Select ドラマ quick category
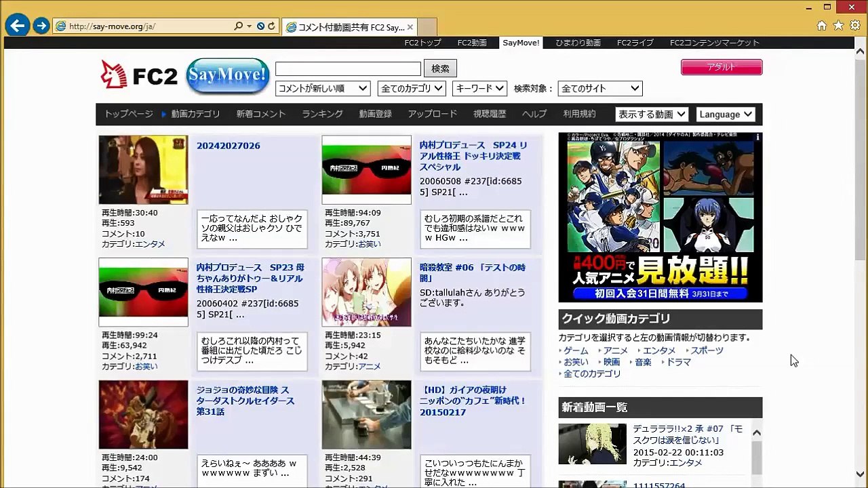 tap(679, 362)
